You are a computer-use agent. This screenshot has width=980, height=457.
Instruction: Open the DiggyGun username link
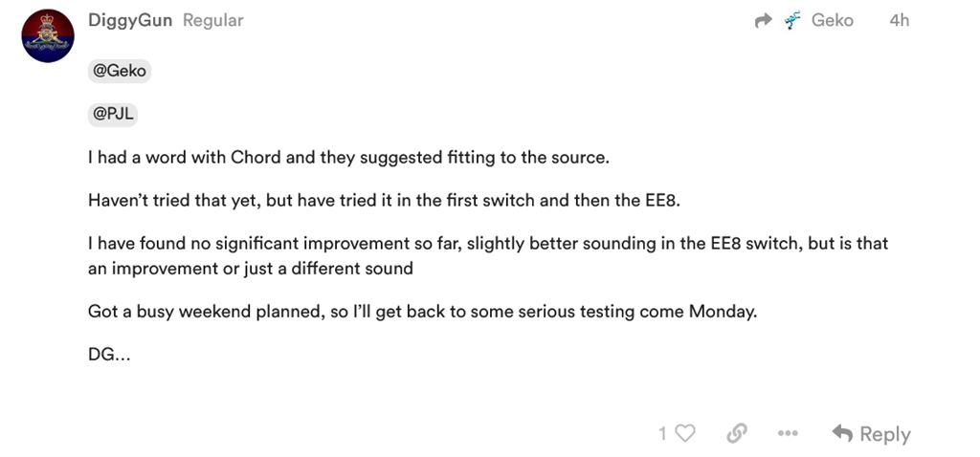coord(130,21)
